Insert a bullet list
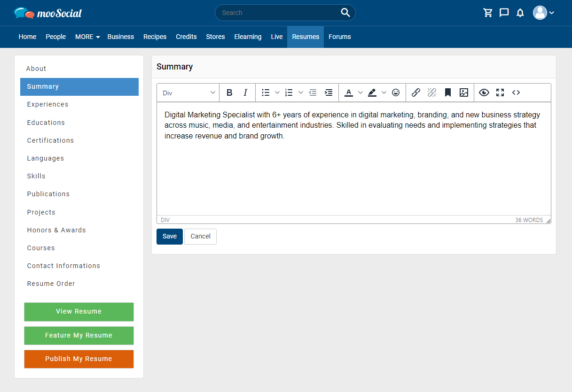 coord(266,92)
